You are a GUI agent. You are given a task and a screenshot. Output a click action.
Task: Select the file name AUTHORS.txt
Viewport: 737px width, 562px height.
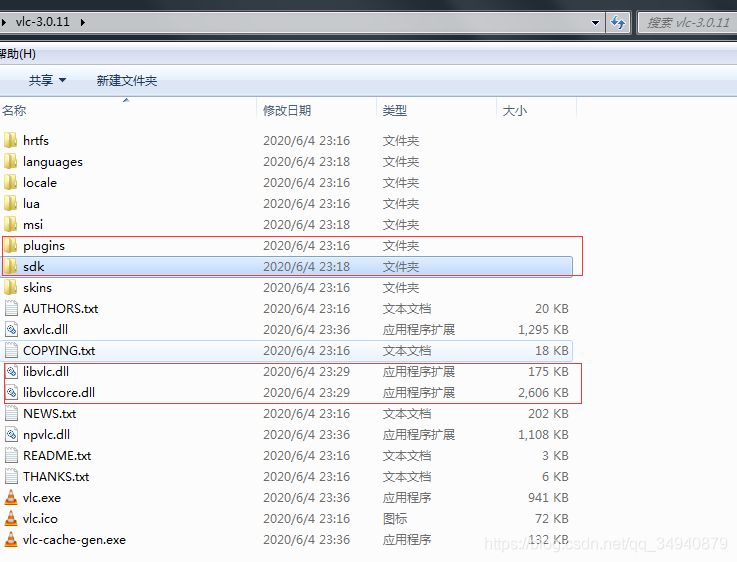point(61,309)
